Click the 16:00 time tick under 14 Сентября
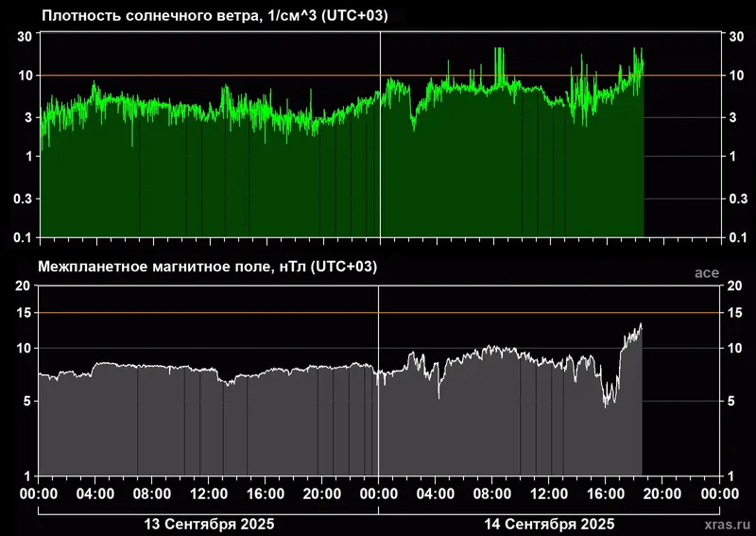756x536 pixels. click(606, 493)
